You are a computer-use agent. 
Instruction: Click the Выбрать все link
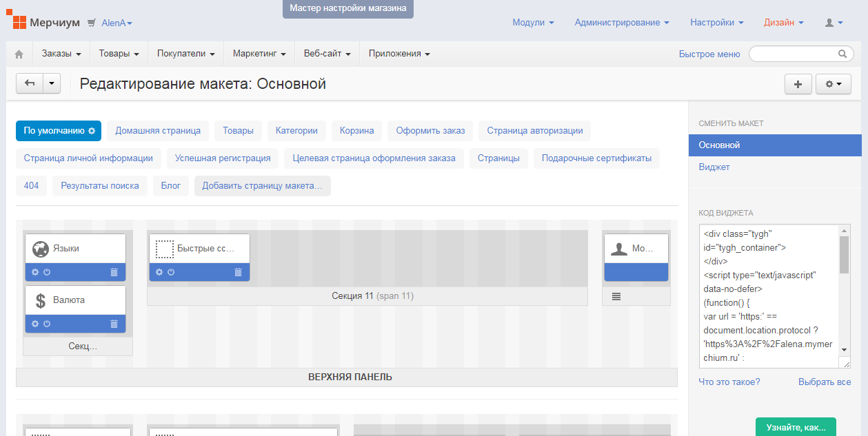825,382
